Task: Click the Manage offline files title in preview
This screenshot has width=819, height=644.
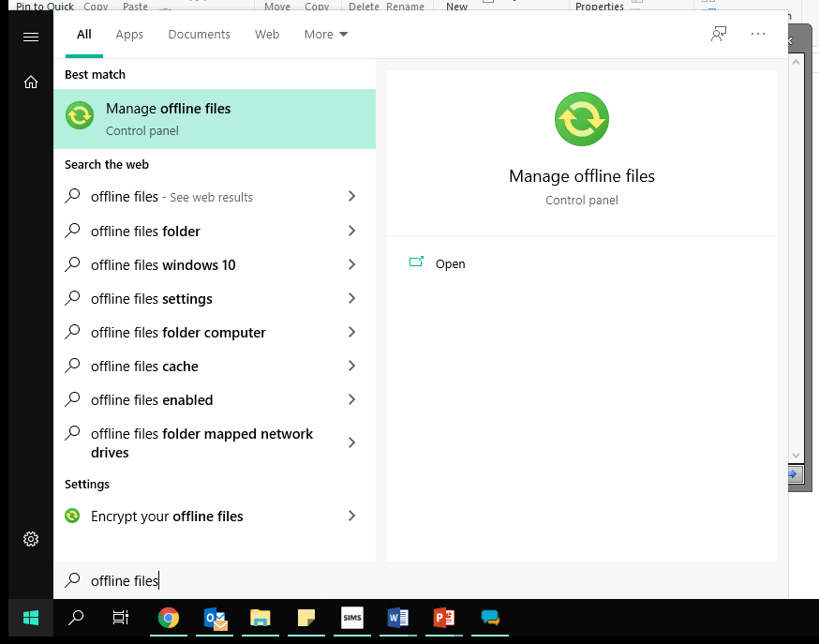Action: point(581,176)
